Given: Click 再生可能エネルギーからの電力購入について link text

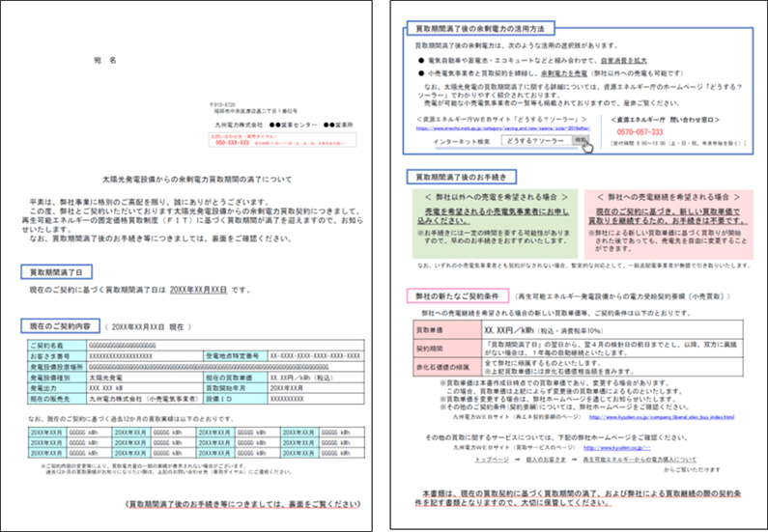Looking at the screenshot, I should [x=640, y=460].
